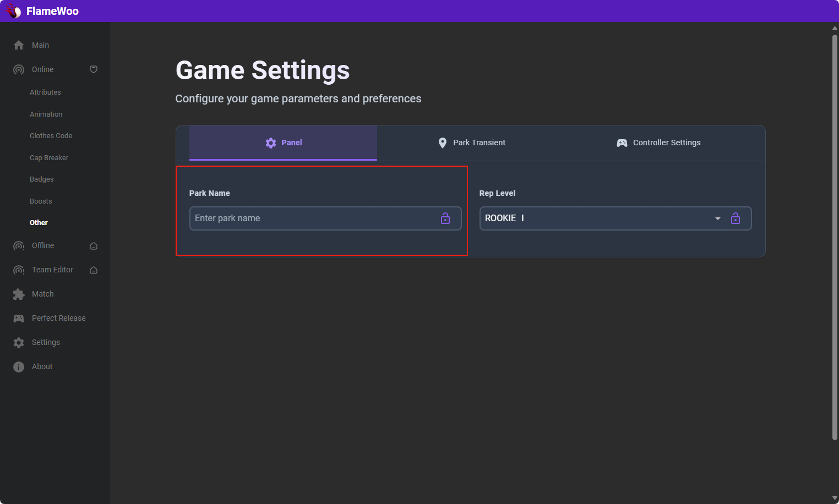
Task: Click the Settings gear icon in sidebar
Action: point(19,342)
